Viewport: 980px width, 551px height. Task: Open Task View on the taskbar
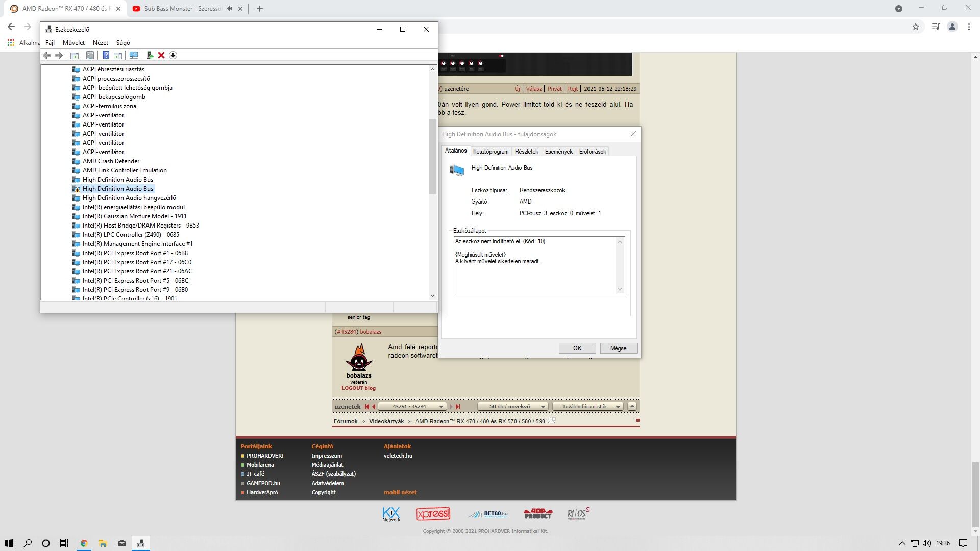[64, 543]
